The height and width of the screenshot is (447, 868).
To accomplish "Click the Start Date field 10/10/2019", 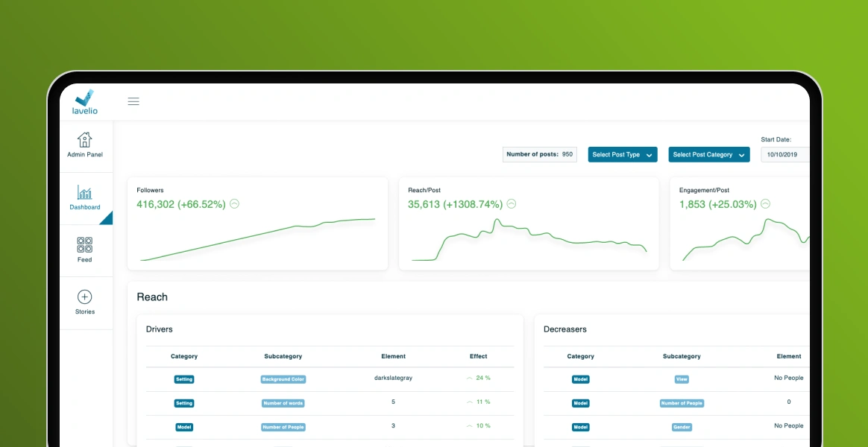I will point(785,154).
